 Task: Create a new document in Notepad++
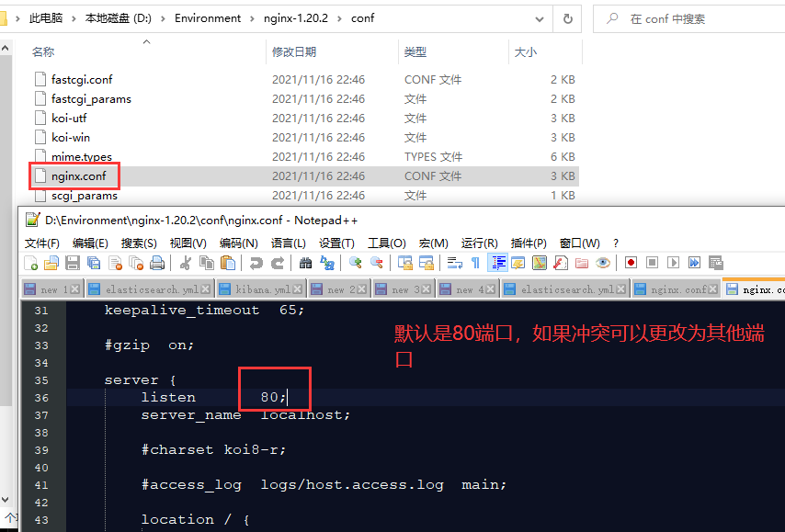pos(31,263)
